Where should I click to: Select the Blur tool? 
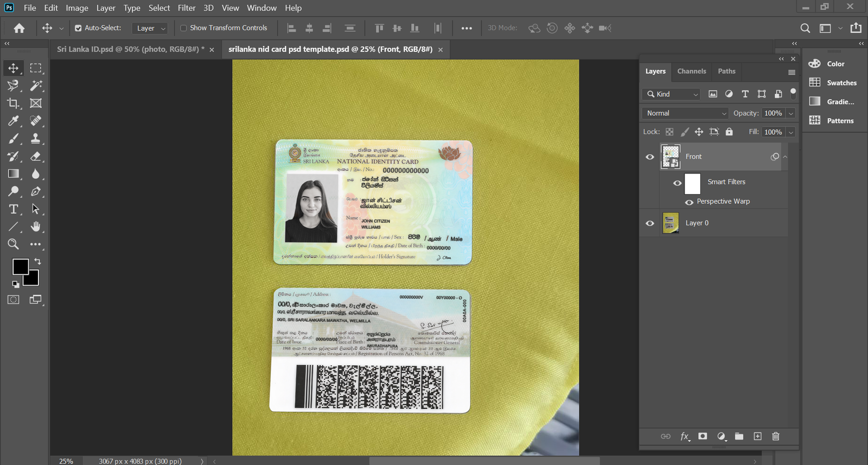[36, 174]
